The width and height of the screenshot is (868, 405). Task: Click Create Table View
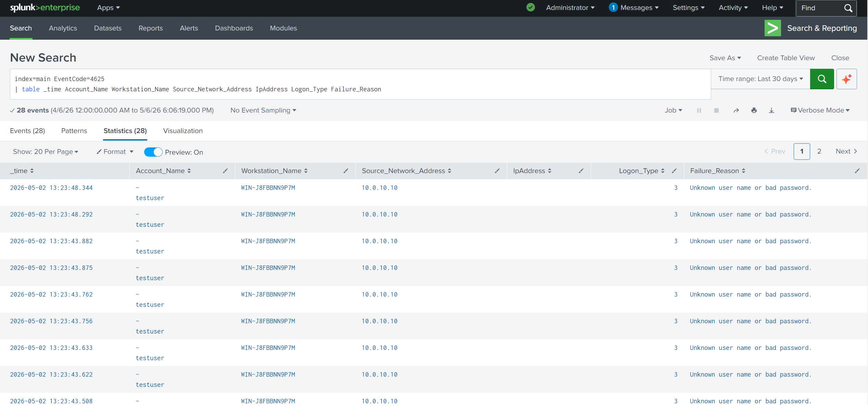pyautogui.click(x=786, y=58)
